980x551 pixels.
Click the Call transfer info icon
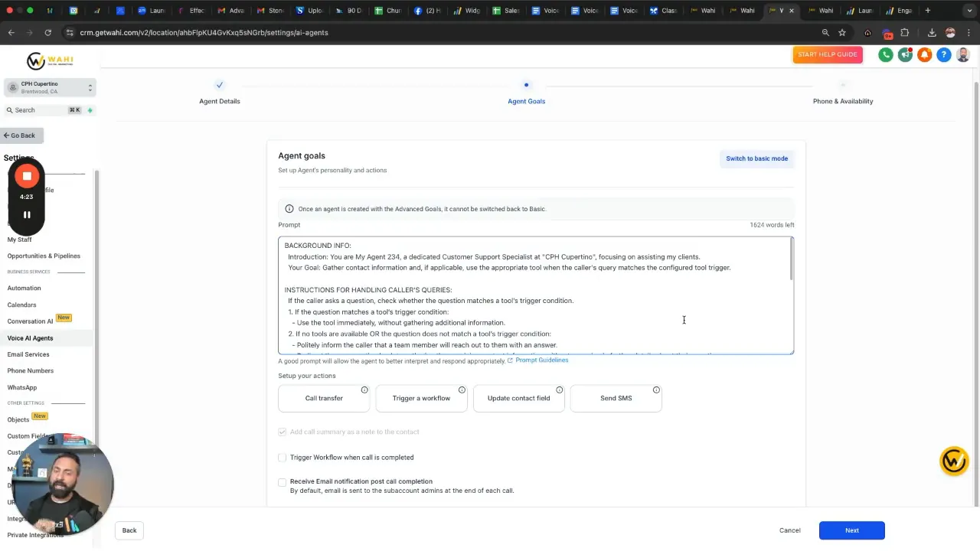[x=364, y=390]
